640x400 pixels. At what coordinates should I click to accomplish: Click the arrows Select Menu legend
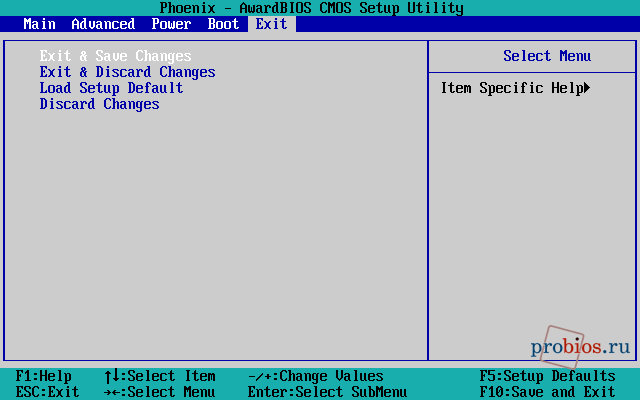[x=160, y=392]
